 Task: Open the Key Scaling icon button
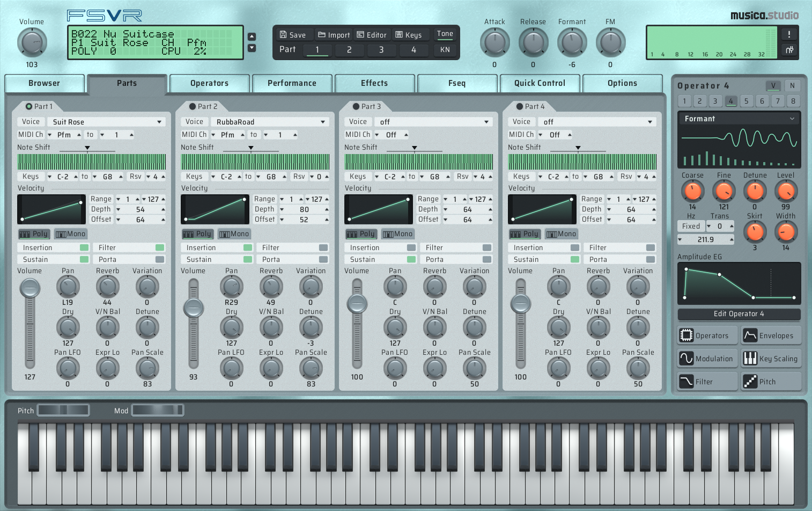[x=771, y=359]
